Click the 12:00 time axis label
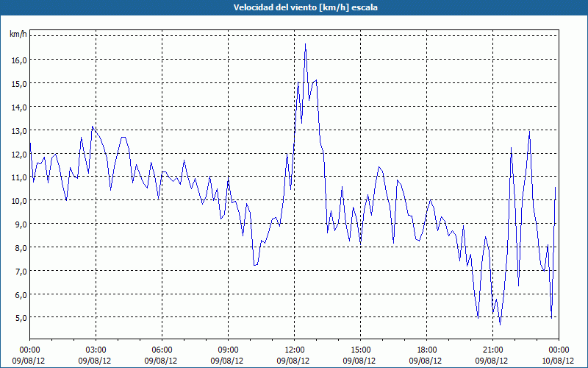This screenshot has height=368, width=588. point(295,350)
